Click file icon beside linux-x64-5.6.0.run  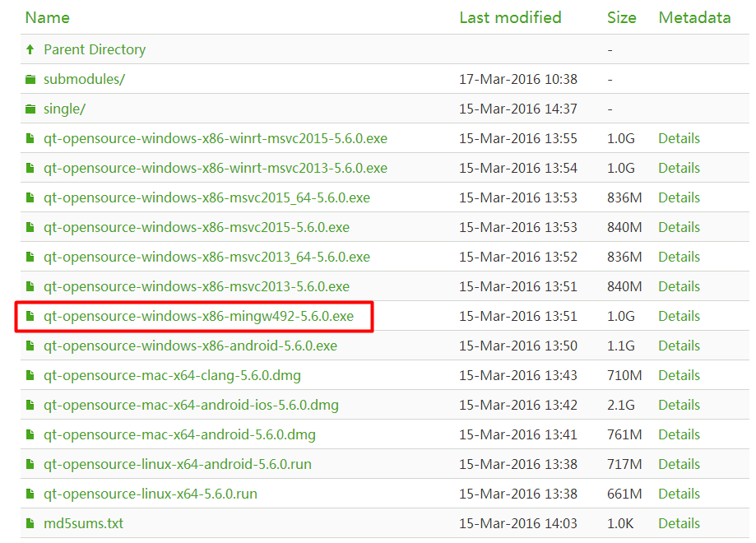click(30, 494)
